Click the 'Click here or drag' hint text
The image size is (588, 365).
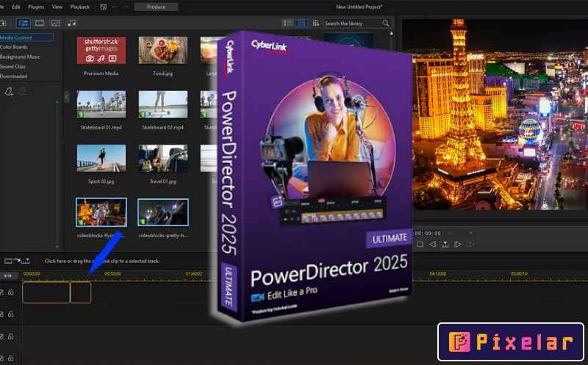click(x=102, y=261)
